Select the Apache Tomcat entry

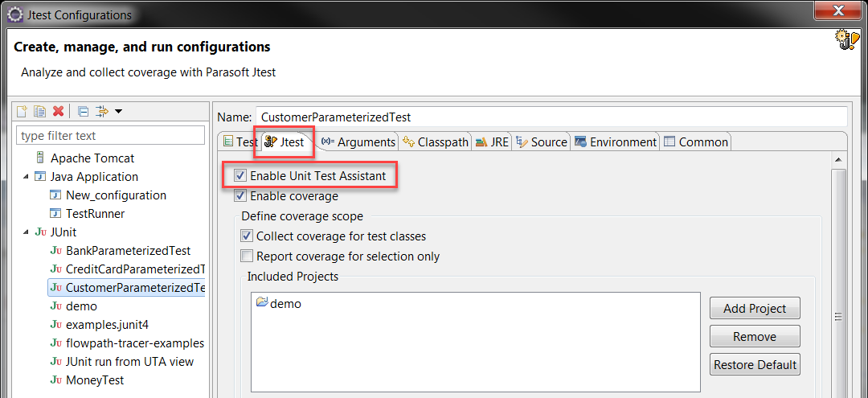click(x=92, y=158)
